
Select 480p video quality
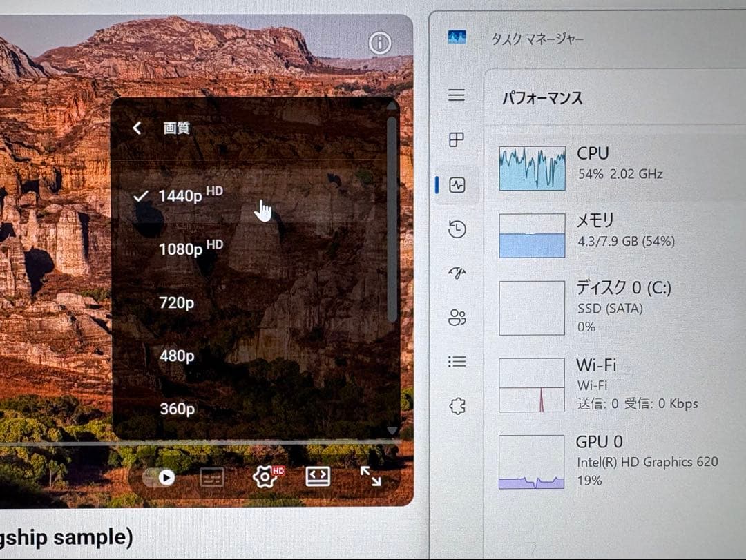[x=176, y=356]
